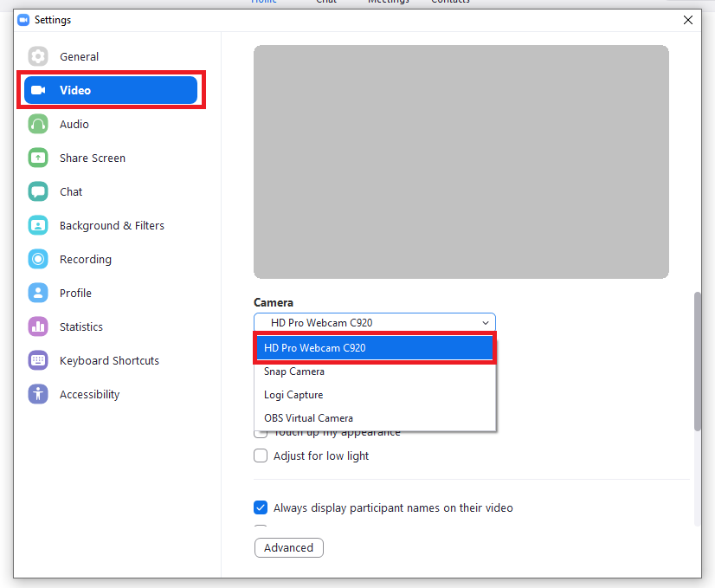View the Statistics section
Screen dimensions: 715x588
[111, 326]
